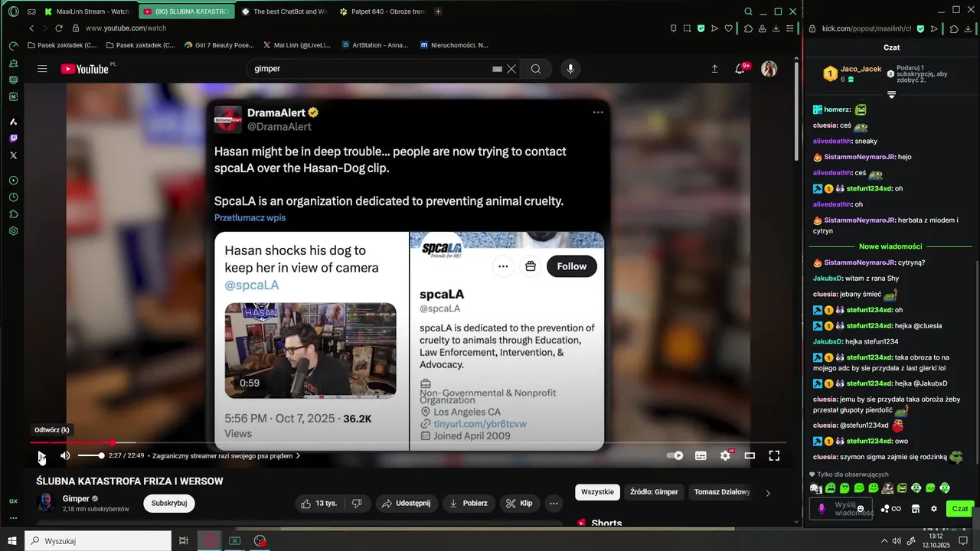Clear the YouTube search text
The image size is (980, 551).
(x=511, y=69)
